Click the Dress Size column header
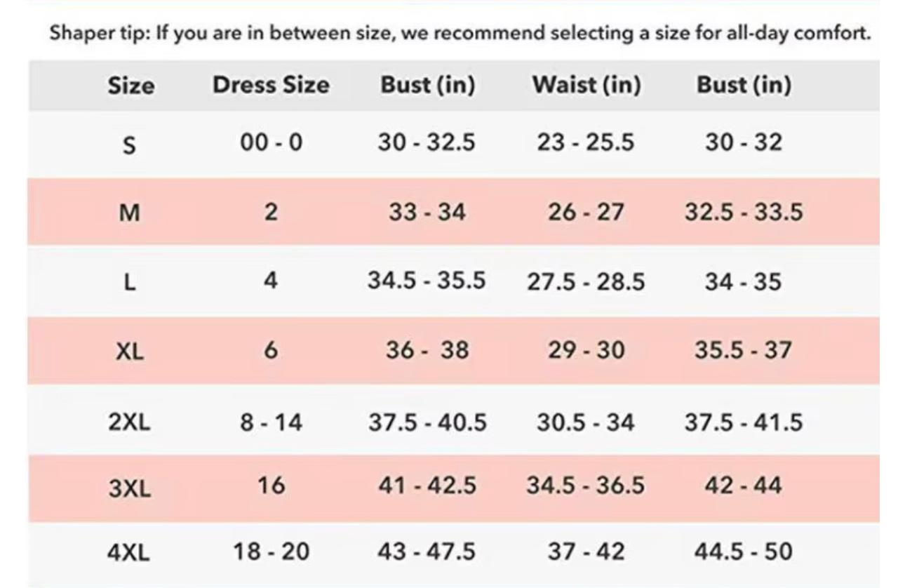Image resolution: width=905 pixels, height=588 pixels. 271,85
